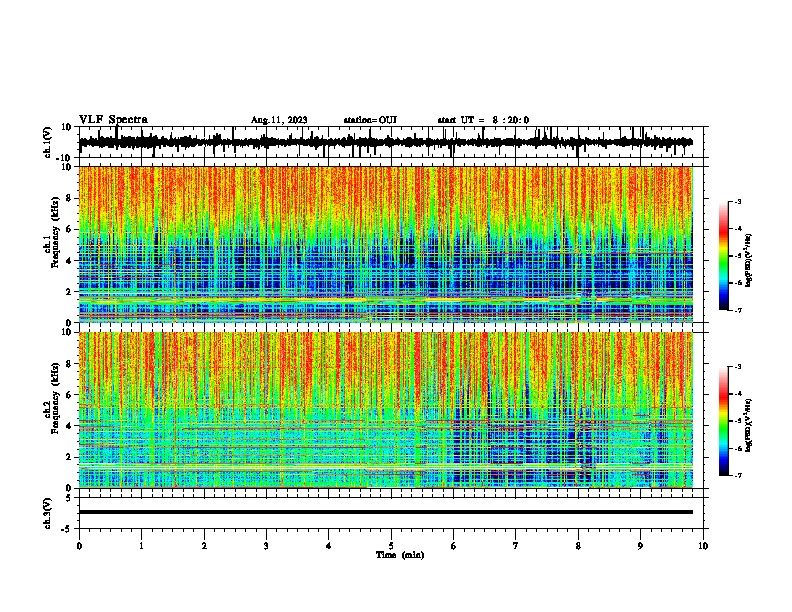Click the time axis tick label '4'

pos(328,546)
